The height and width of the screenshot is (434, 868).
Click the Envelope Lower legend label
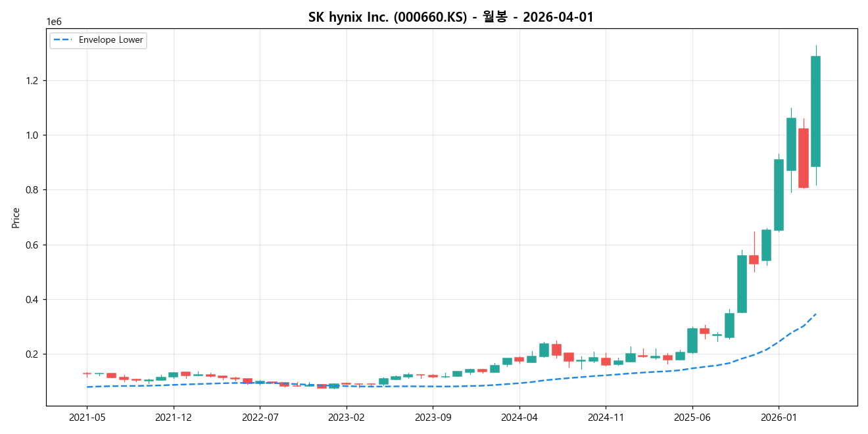(110, 40)
